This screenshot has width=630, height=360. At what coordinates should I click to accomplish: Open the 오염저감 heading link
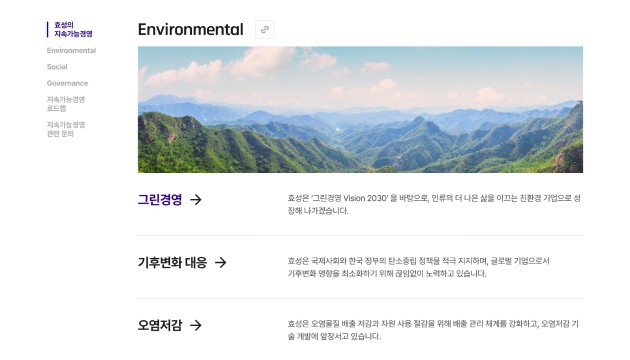pyautogui.click(x=160, y=325)
